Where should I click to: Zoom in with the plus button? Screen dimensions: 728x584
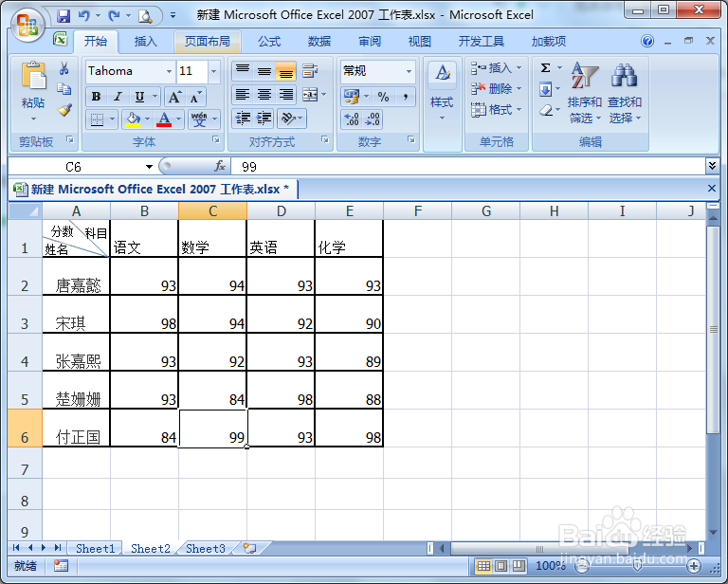coord(694,566)
